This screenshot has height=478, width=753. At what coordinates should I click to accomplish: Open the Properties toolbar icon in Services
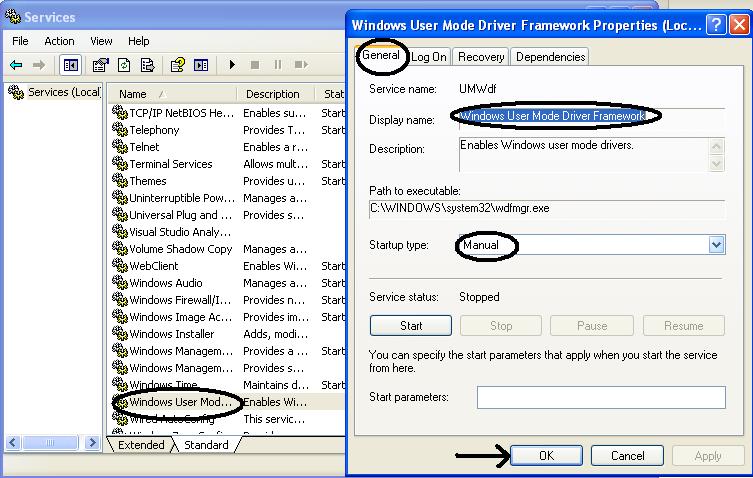coord(100,65)
